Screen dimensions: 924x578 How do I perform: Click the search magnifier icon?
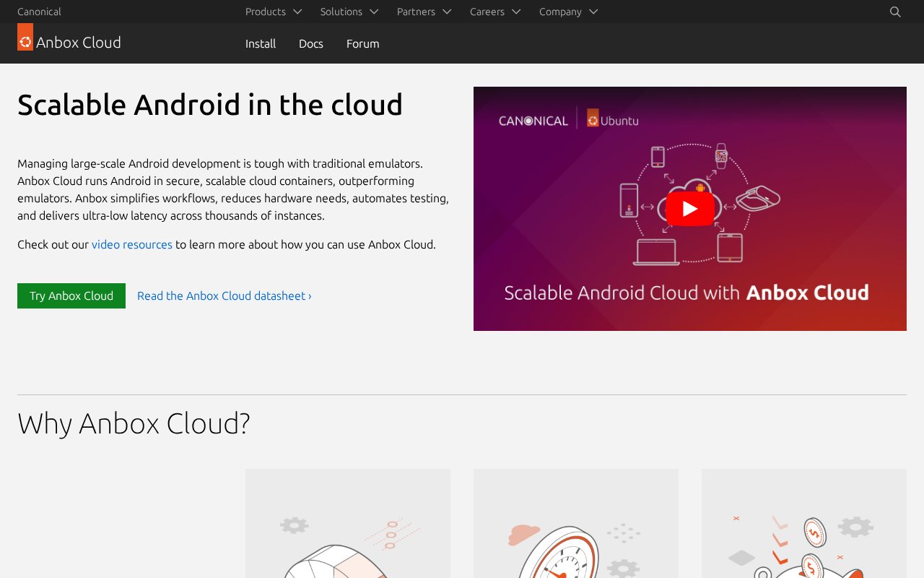(895, 12)
